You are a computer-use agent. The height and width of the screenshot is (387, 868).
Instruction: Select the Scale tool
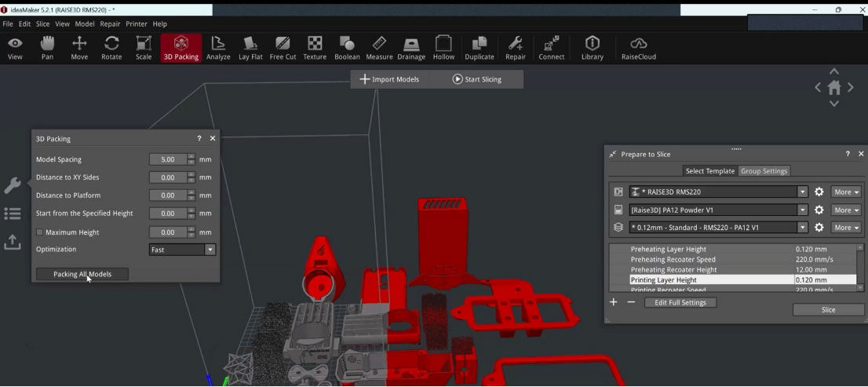pos(144,48)
